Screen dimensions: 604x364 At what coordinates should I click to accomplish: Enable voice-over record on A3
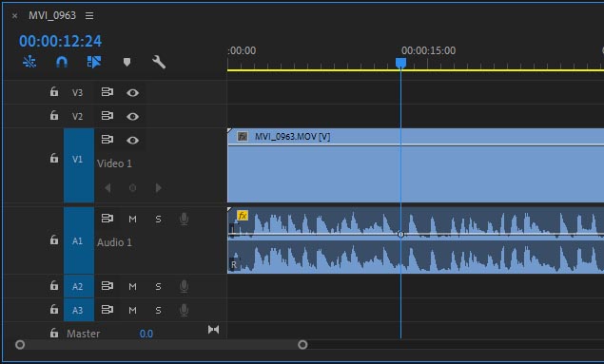[x=185, y=310]
